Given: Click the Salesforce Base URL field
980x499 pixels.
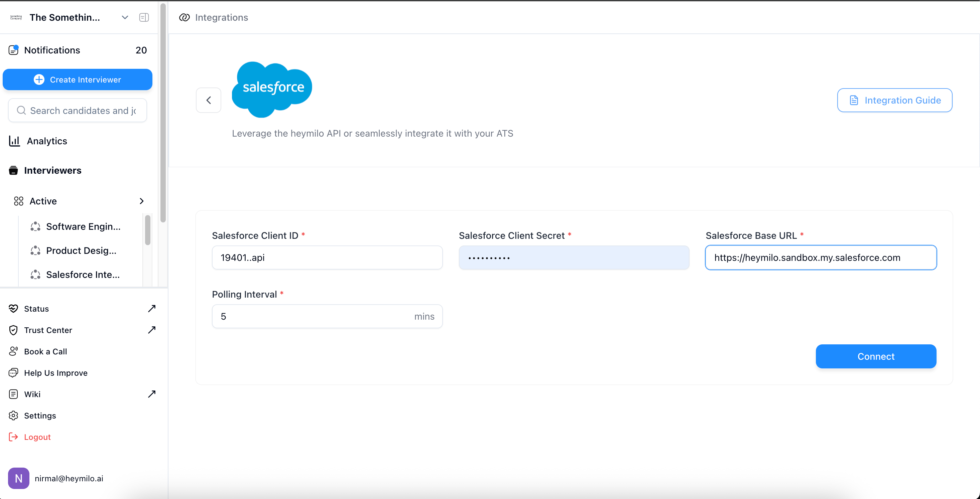Looking at the screenshot, I should click(821, 257).
